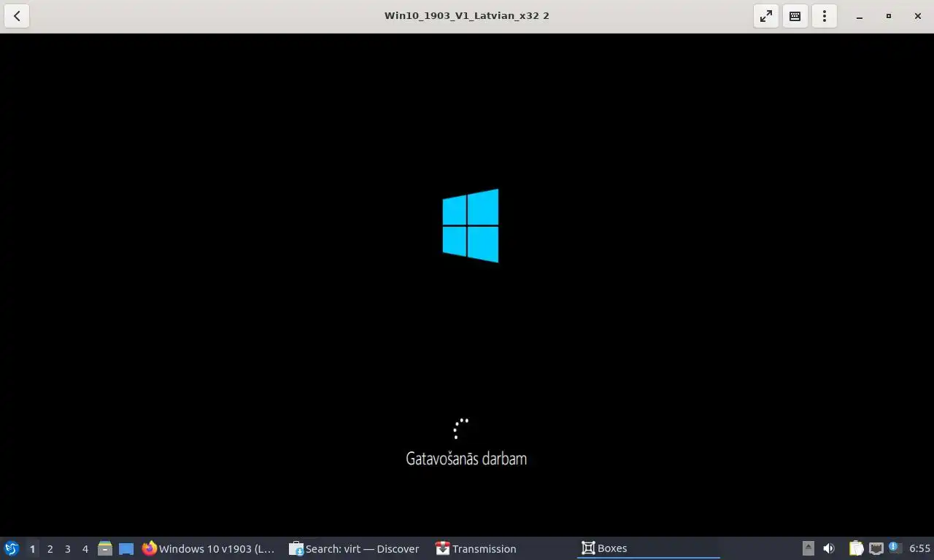Open the keyboard shortcuts menu button

click(795, 16)
